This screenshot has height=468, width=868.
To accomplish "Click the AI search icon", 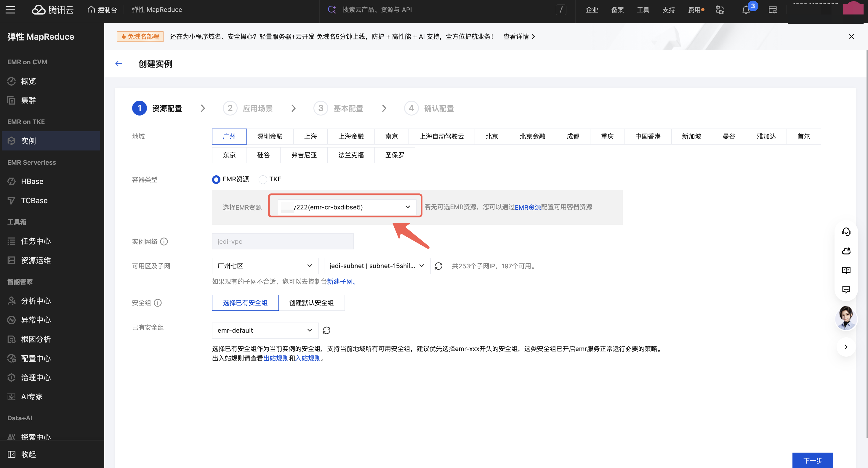I will [332, 9].
